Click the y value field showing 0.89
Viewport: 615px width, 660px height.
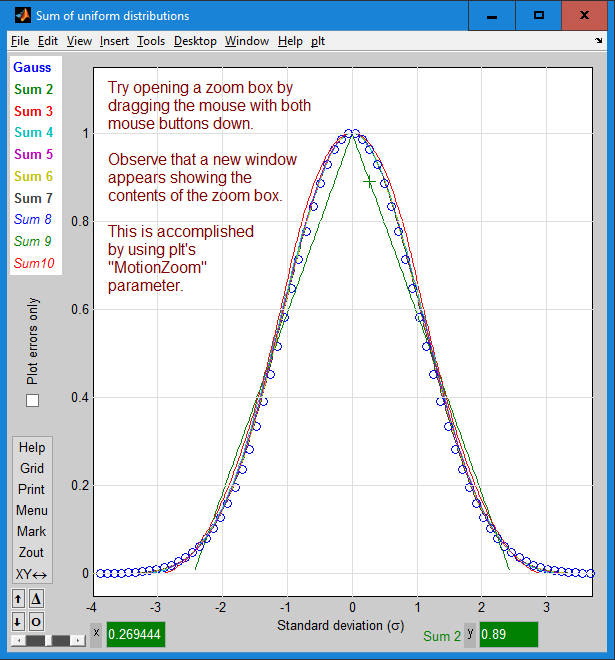509,634
